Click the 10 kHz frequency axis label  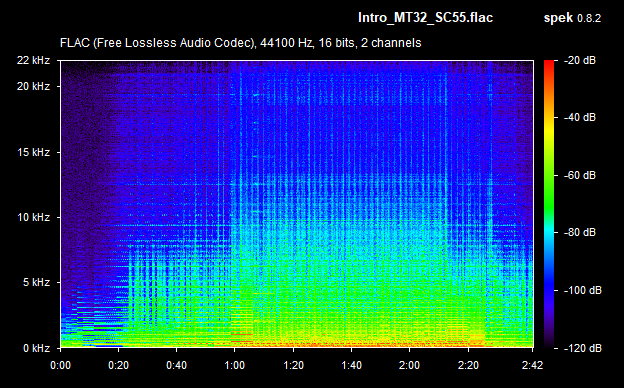pos(33,217)
